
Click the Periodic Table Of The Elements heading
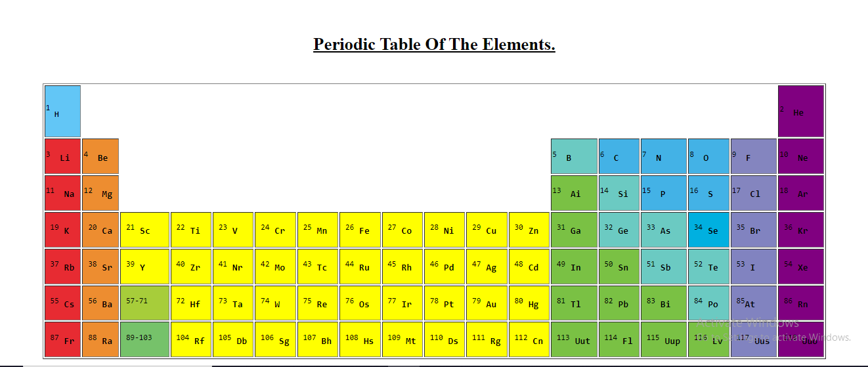434,45
